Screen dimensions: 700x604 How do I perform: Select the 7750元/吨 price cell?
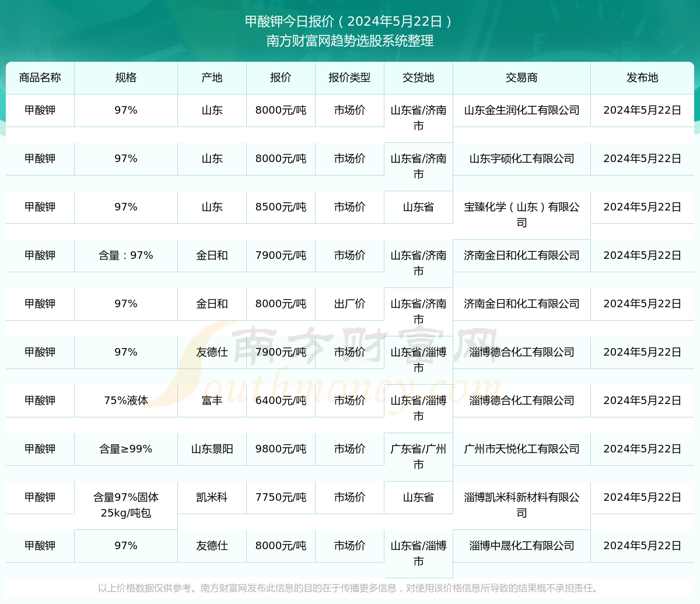tap(281, 497)
